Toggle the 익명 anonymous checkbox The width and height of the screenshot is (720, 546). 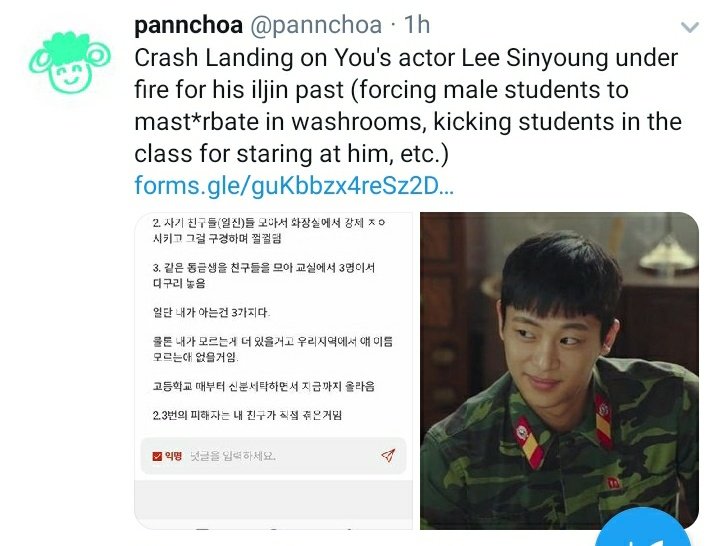(157, 456)
